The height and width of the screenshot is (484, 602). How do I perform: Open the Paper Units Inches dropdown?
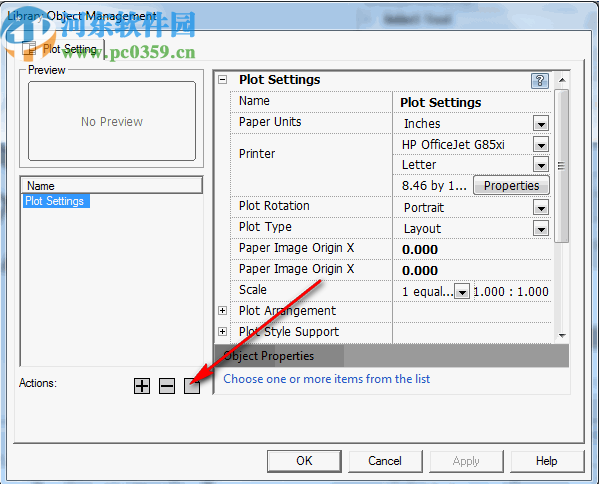tap(541, 124)
